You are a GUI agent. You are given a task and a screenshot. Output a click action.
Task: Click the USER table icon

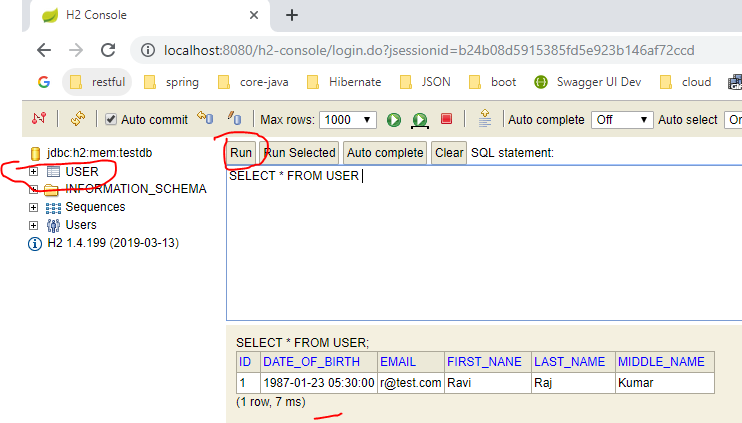click(x=53, y=171)
